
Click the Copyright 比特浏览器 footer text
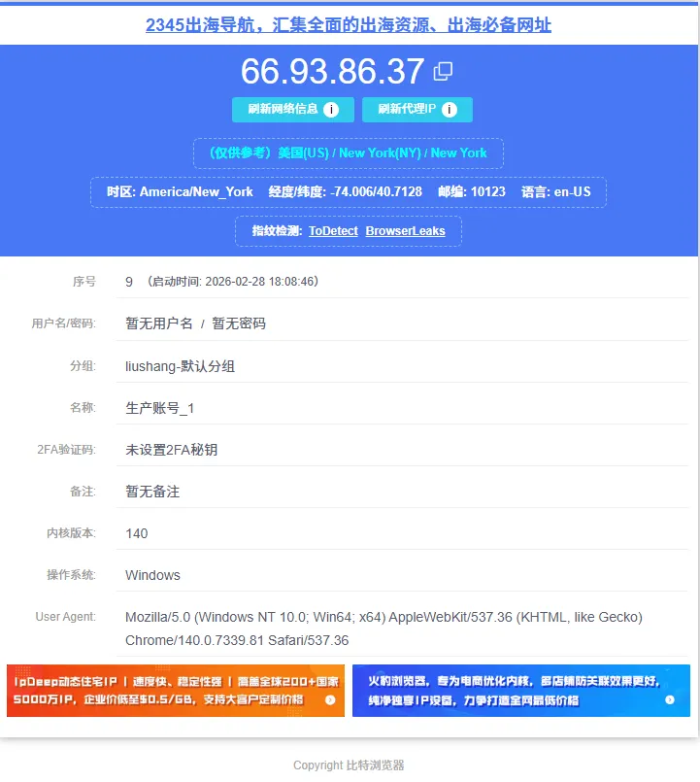349,765
